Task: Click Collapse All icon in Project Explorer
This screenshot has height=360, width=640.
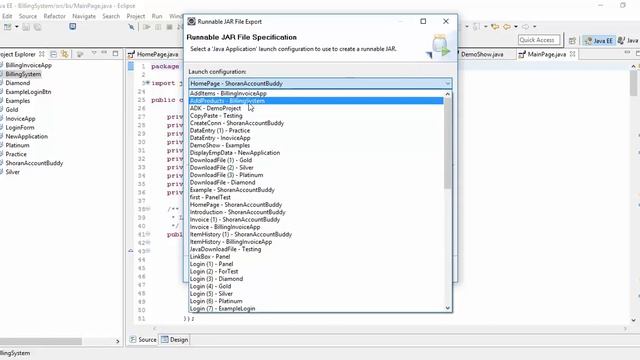Action: pos(53,54)
